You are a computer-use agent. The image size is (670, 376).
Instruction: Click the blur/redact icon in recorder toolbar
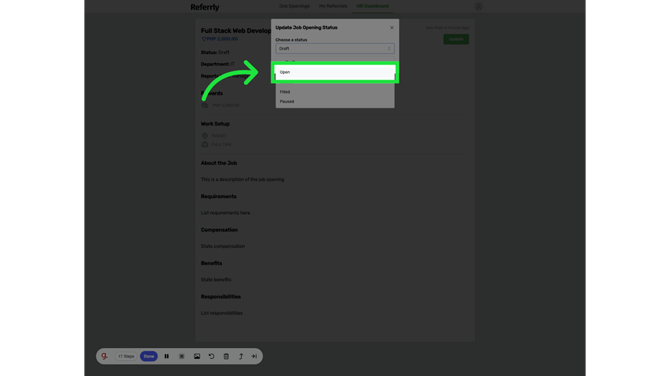(182, 356)
